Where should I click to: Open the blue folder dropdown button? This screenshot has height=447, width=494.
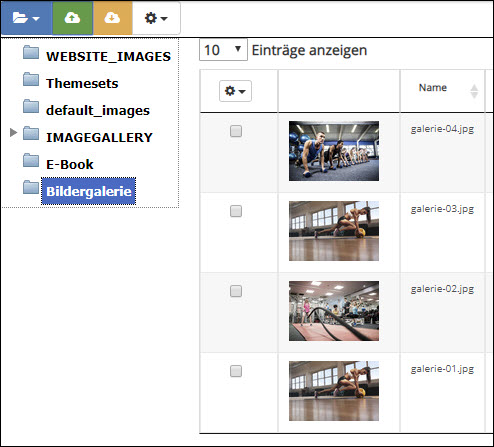click(26, 18)
